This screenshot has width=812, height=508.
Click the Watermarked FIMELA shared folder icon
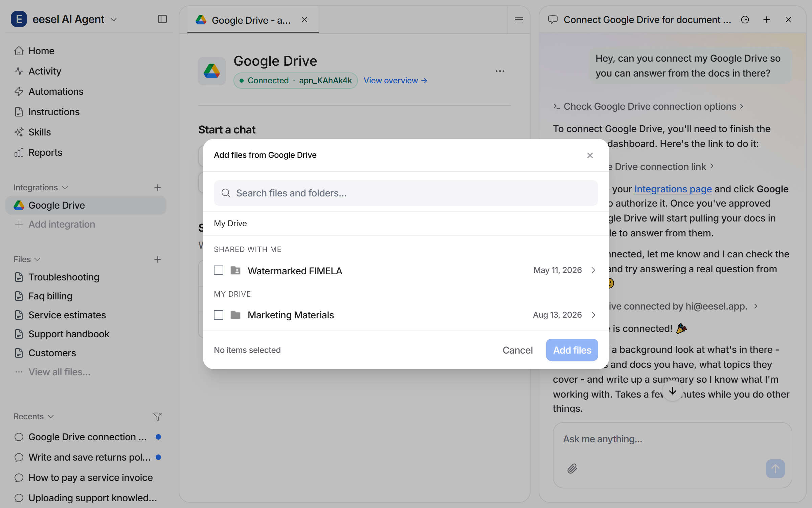[235, 270]
